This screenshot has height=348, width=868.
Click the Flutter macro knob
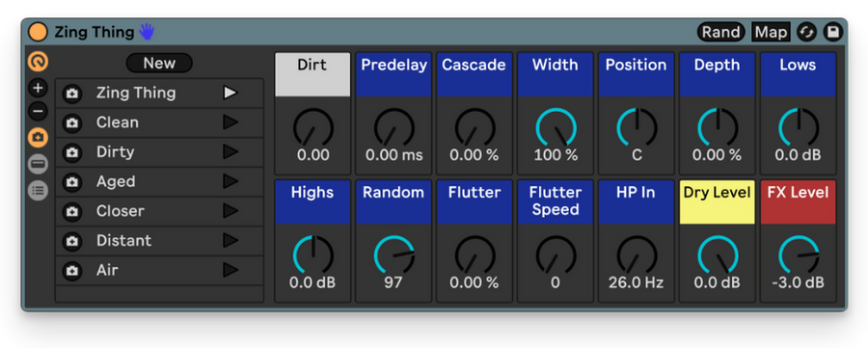tap(475, 255)
